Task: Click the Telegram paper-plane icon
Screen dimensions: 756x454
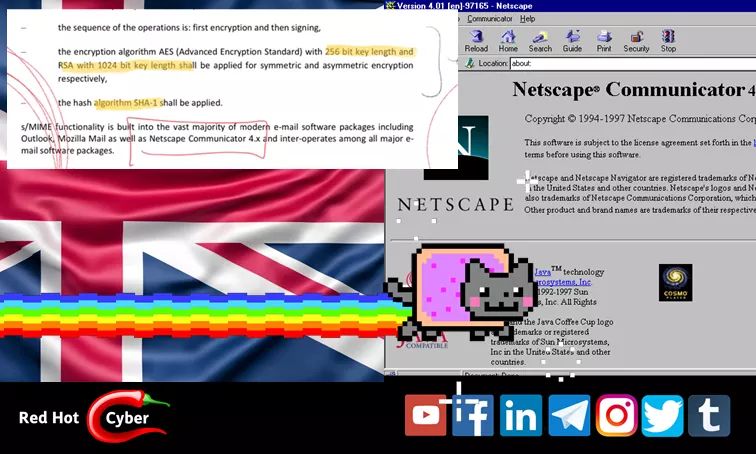Action: pos(569,415)
